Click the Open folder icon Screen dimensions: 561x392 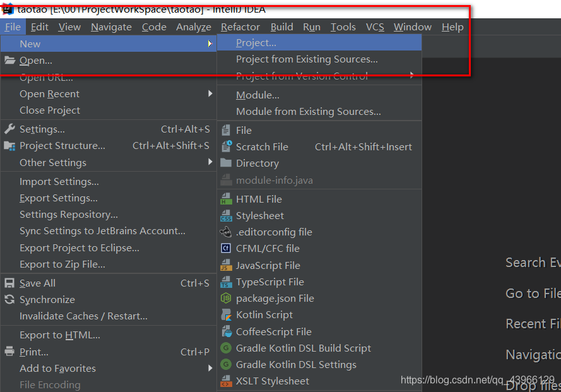9,60
